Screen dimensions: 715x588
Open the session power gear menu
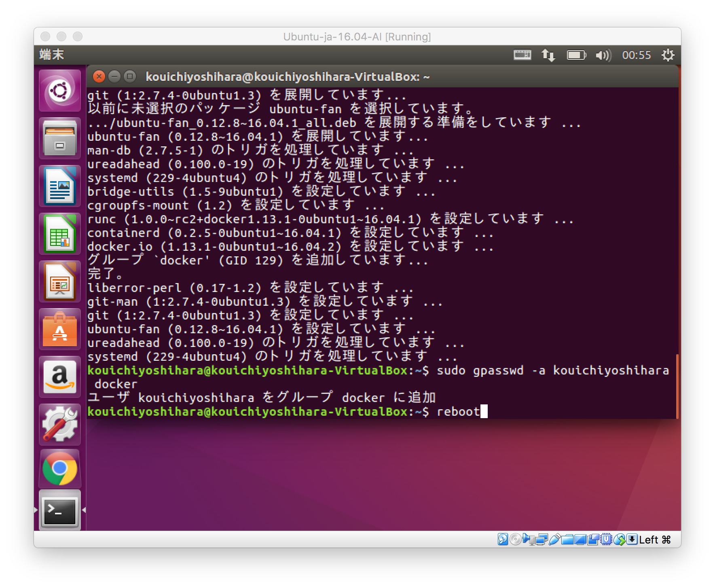(668, 55)
